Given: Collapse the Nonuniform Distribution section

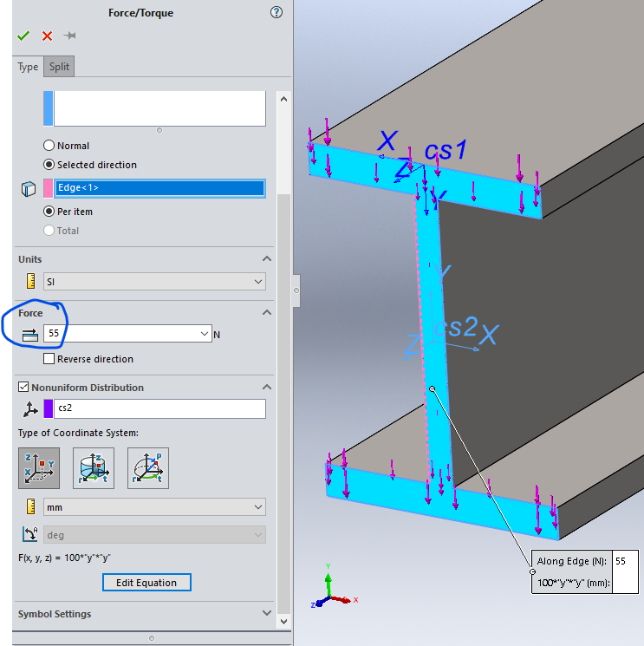Looking at the screenshot, I should 267,387.
